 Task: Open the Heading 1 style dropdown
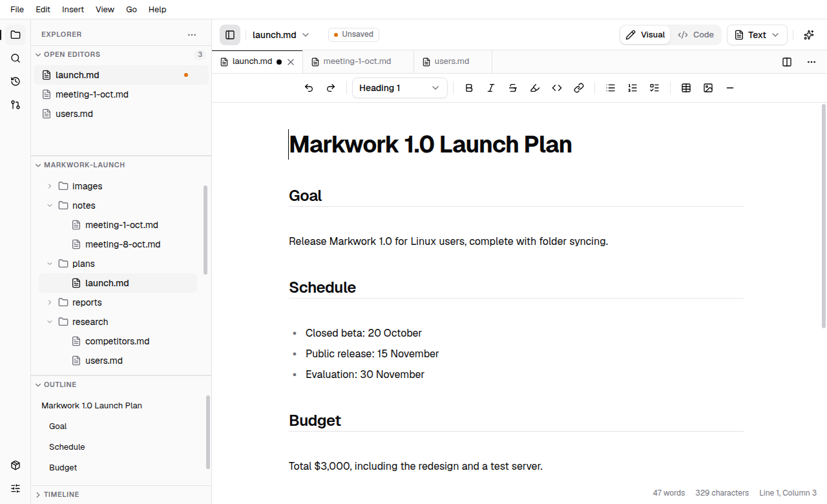[400, 88]
